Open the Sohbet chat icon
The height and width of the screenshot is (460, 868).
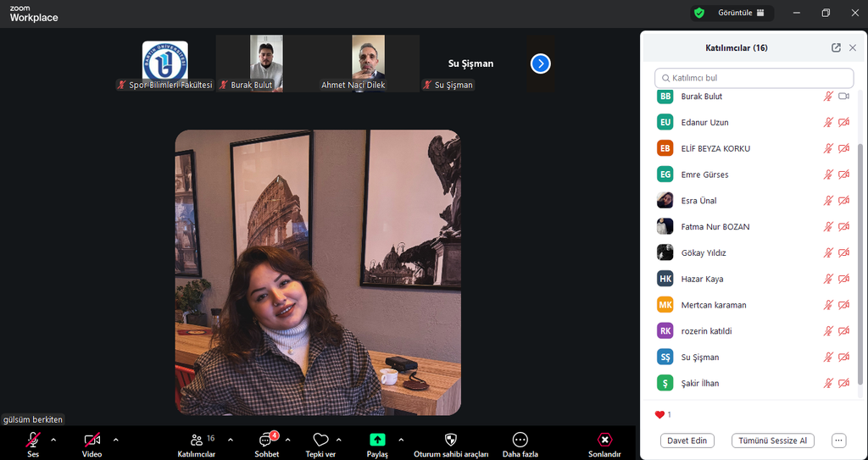[267, 441]
